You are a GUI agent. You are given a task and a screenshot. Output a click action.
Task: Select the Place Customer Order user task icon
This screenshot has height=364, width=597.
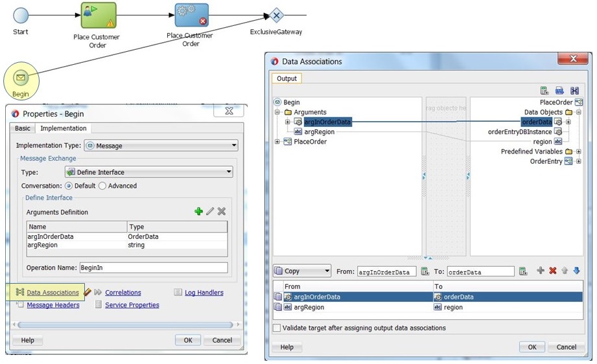(98, 16)
